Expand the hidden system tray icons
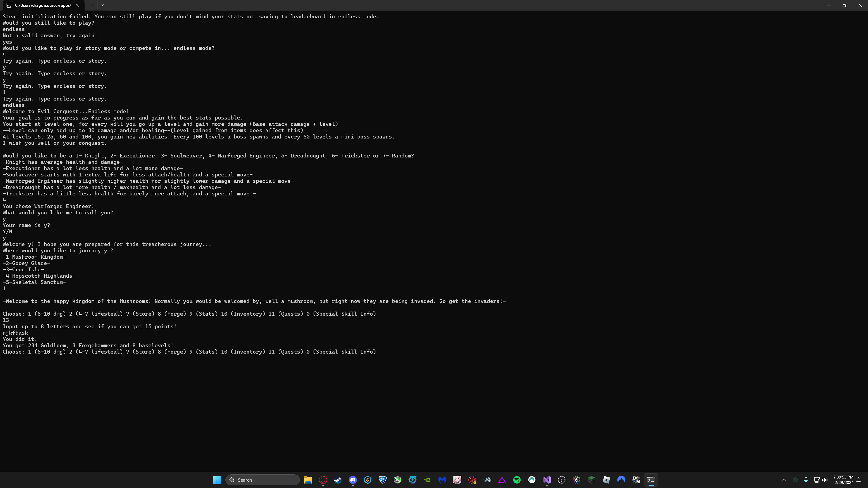868x488 pixels. [x=784, y=480]
